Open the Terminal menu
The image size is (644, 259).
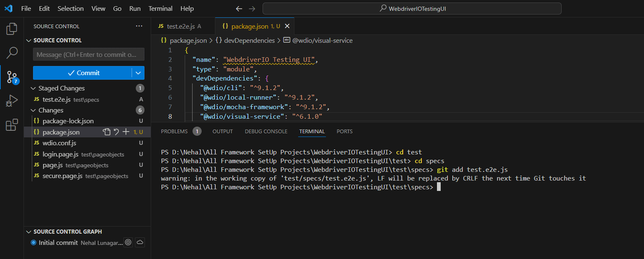(161, 9)
